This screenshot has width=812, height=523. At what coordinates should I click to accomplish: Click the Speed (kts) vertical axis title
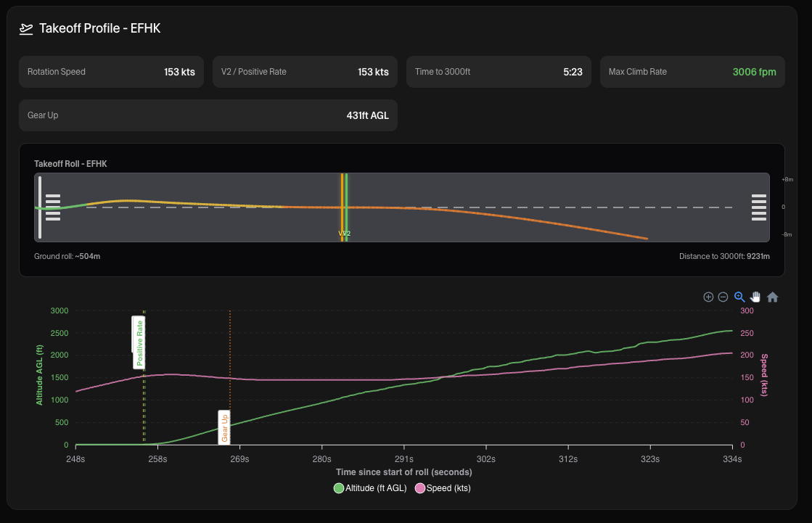[x=764, y=375]
